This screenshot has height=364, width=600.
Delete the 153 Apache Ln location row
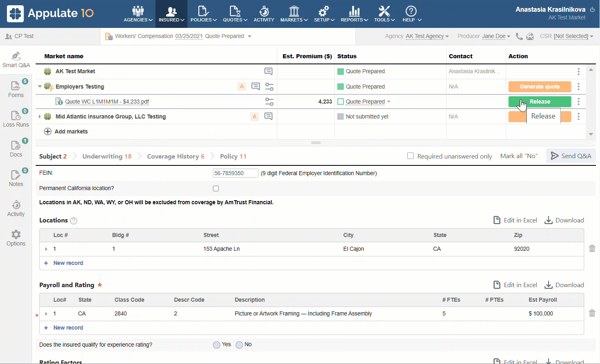(592, 248)
